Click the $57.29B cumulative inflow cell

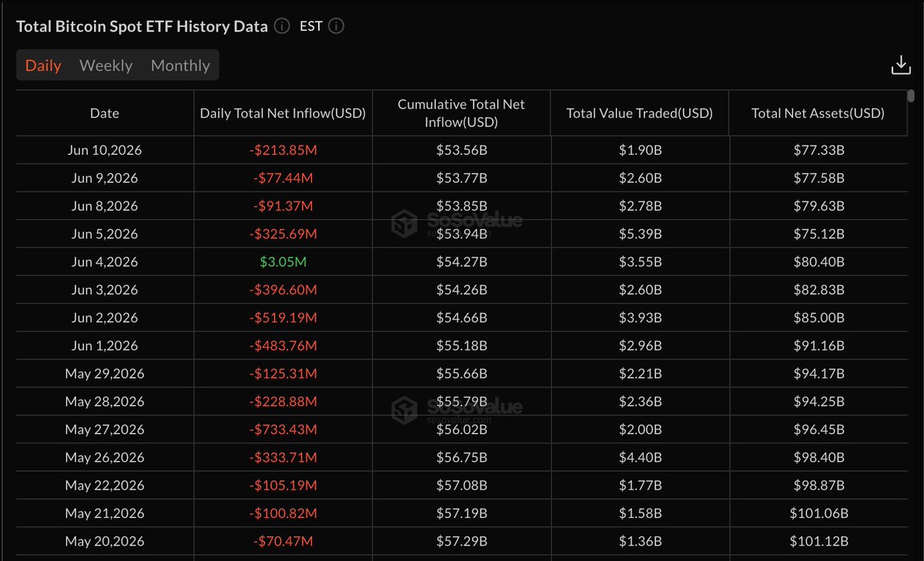[x=461, y=541]
